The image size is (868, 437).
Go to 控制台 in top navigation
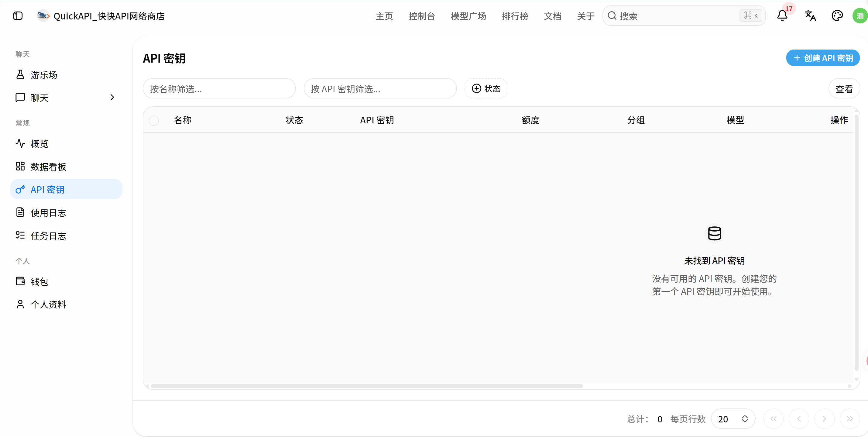pos(422,16)
